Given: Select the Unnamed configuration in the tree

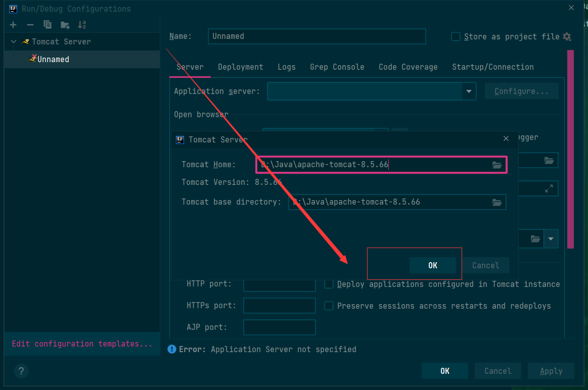Looking at the screenshot, I should click(82, 59).
